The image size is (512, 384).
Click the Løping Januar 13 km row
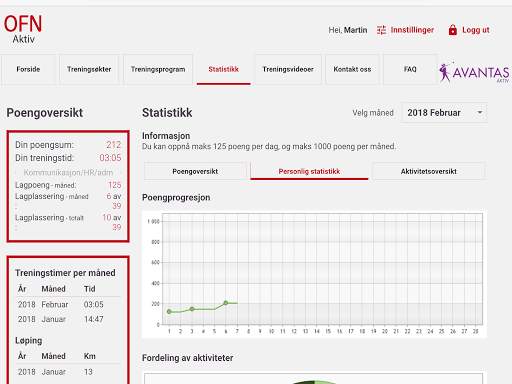click(x=68, y=372)
